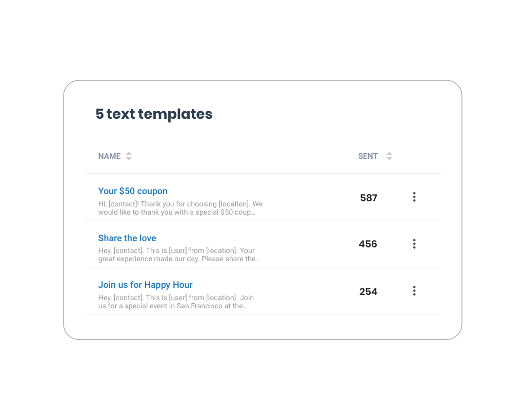This screenshot has height=420, width=525.
Task: Sort templates by the NAME column header
Action: coord(110,156)
